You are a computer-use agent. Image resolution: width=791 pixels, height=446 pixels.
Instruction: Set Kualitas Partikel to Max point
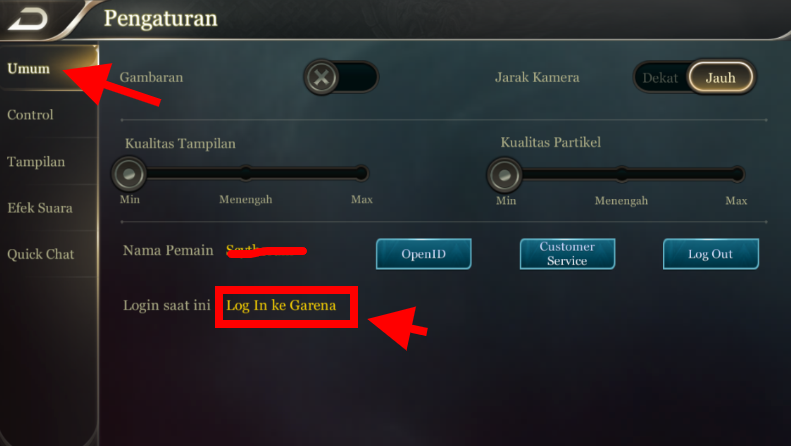(x=737, y=175)
